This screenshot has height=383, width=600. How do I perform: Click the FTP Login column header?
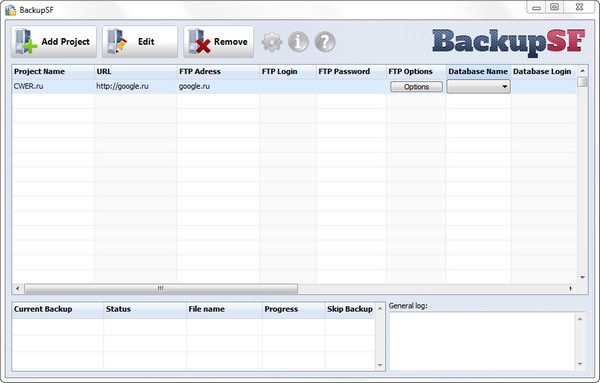(288, 72)
